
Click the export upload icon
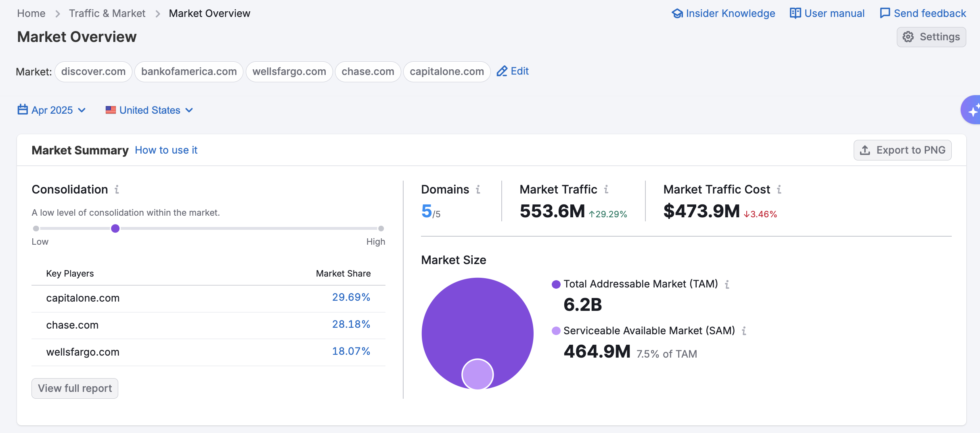[865, 150]
